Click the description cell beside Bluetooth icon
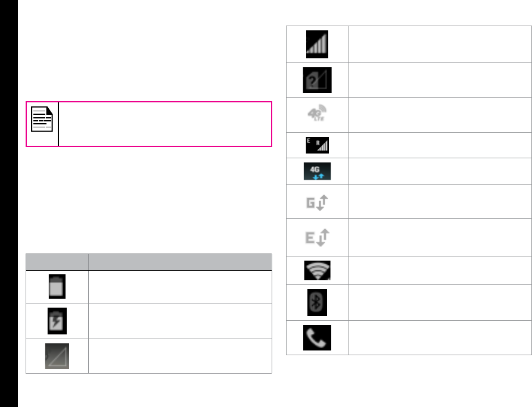Screen dimensions: 532x407 (x=440, y=303)
